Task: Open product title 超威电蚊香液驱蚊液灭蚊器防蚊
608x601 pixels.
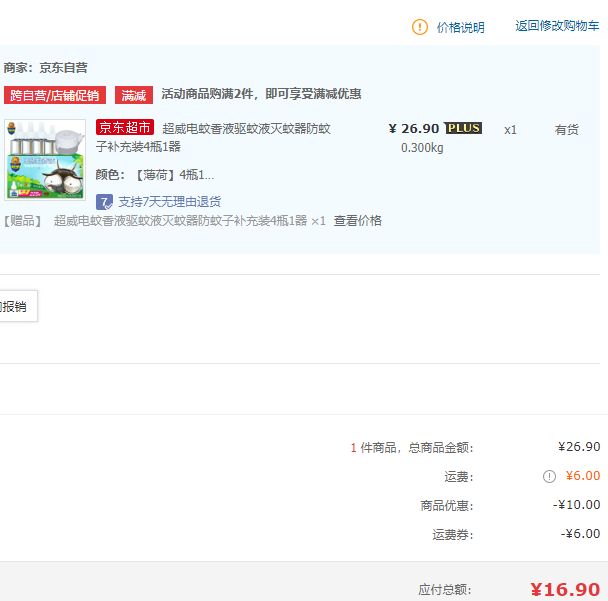Action: [246, 129]
